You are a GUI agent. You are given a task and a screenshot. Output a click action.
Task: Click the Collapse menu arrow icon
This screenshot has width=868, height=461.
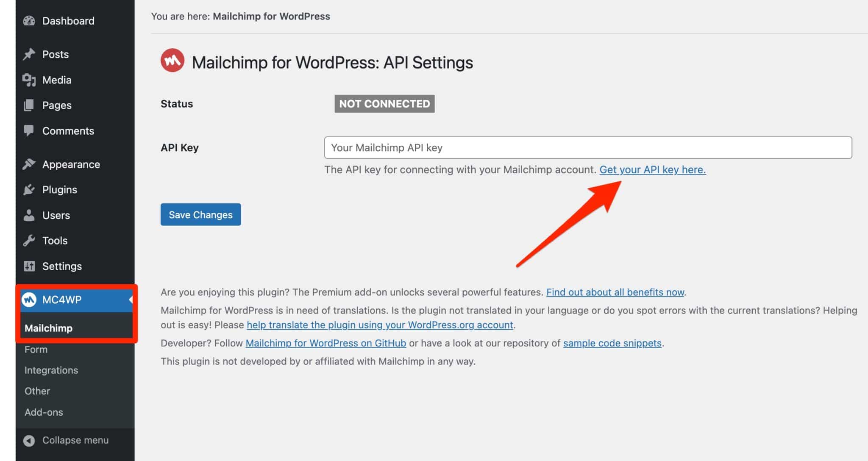pos(29,441)
